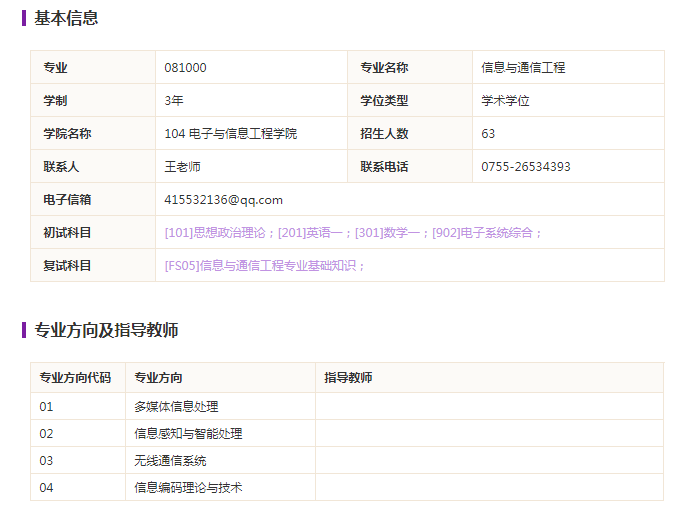
Task: Select direction code 03
Action: 46,461
